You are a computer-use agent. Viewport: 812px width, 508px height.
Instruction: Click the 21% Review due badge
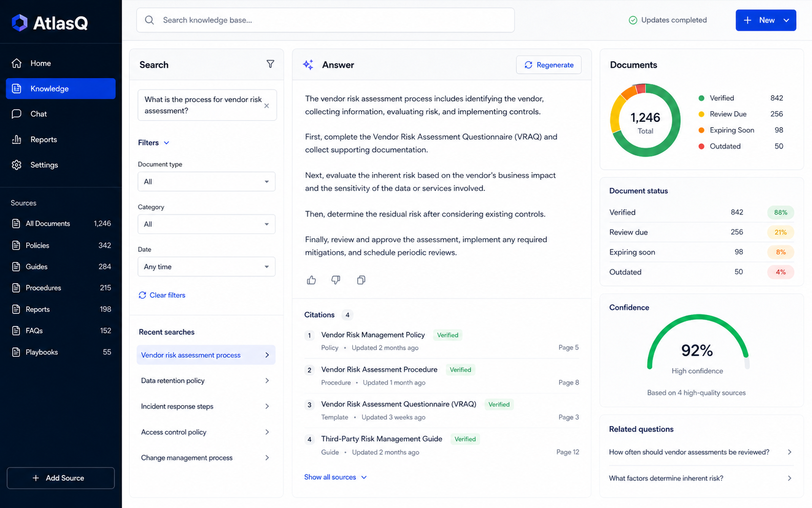(781, 232)
